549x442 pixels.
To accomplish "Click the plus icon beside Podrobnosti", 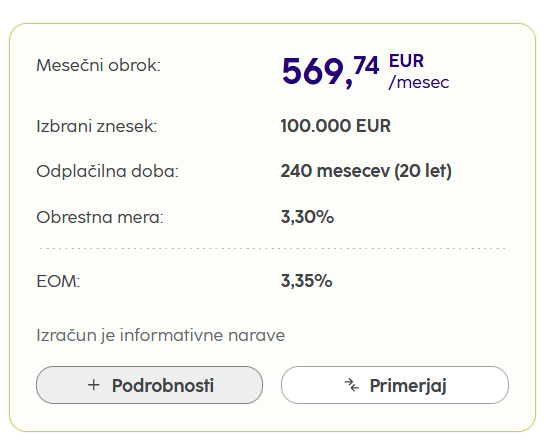I will click(93, 385).
